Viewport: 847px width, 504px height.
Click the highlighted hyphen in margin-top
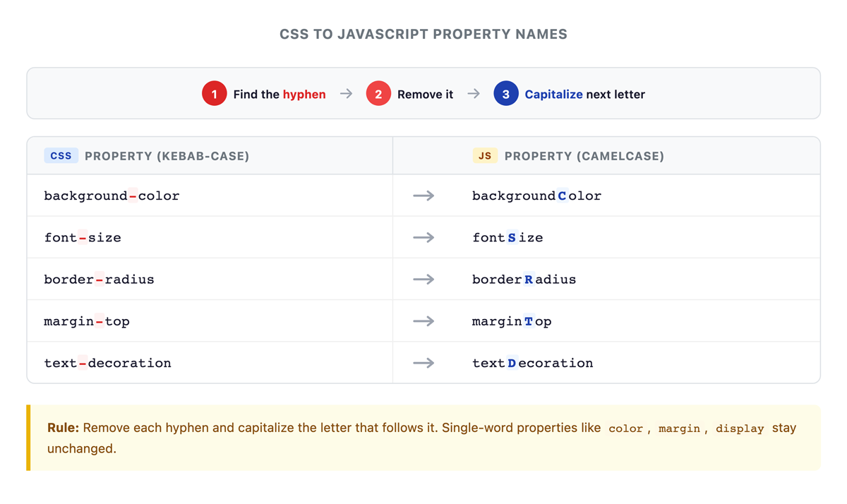pos(100,320)
